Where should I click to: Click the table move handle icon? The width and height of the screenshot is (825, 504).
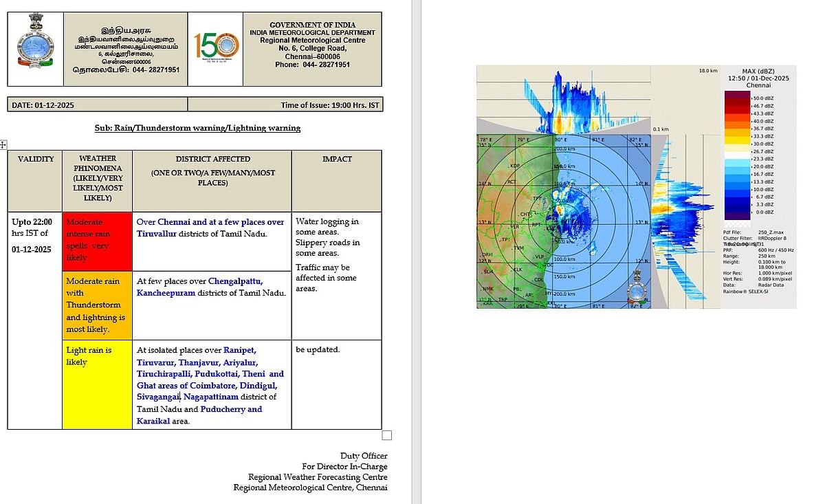pyautogui.click(x=3, y=144)
